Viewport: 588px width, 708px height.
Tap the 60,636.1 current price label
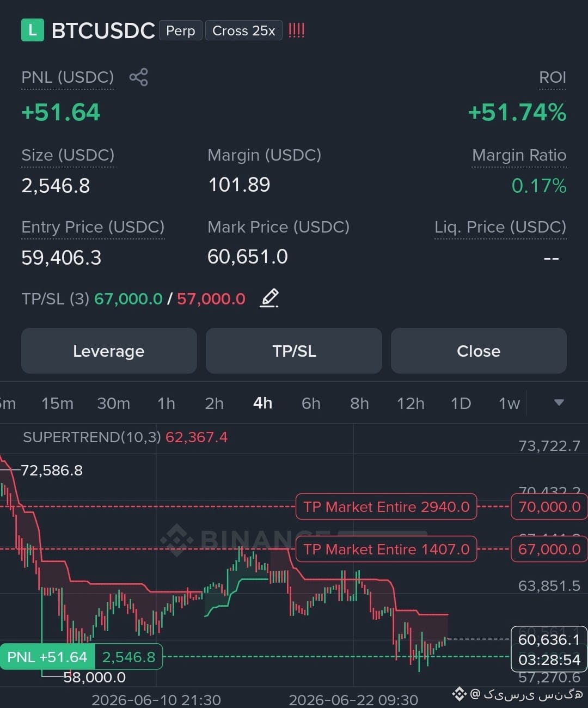coord(549,639)
